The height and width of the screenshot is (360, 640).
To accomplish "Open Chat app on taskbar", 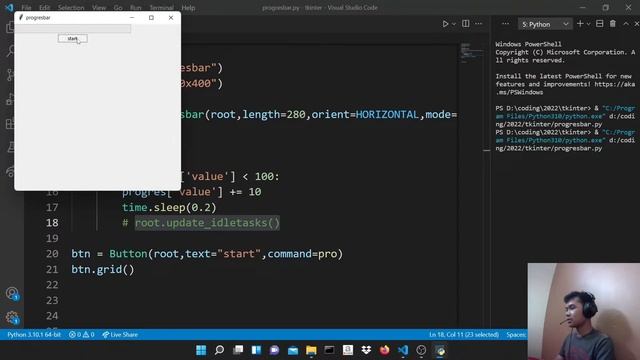I will 274,350.
